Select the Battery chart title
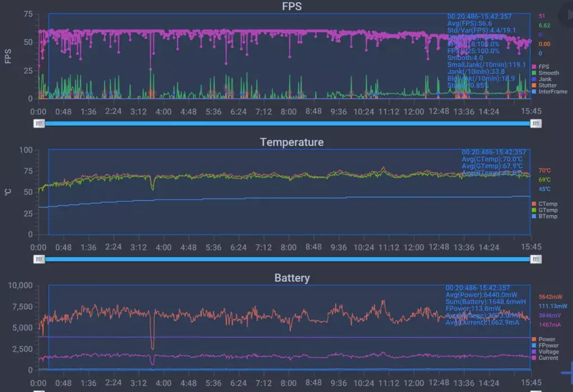The image size is (573, 392). (x=292, y=278)
